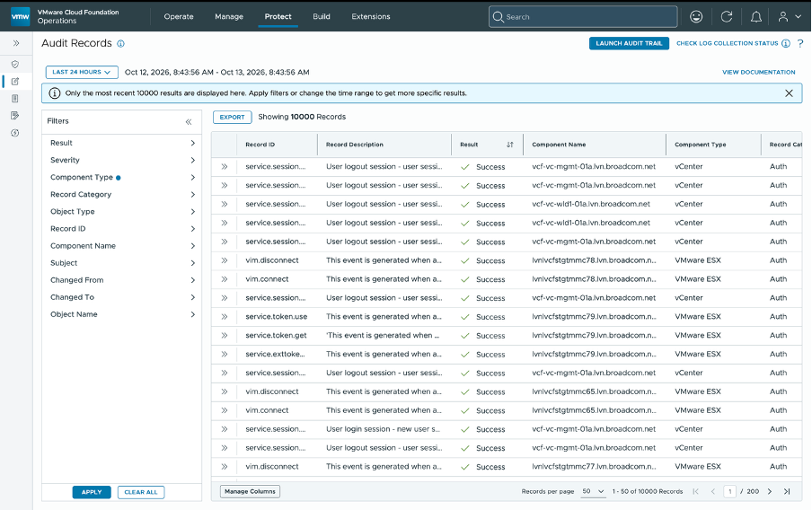Open the records per page dropdown
Screen dimensions: 812x510
point(593,491)
